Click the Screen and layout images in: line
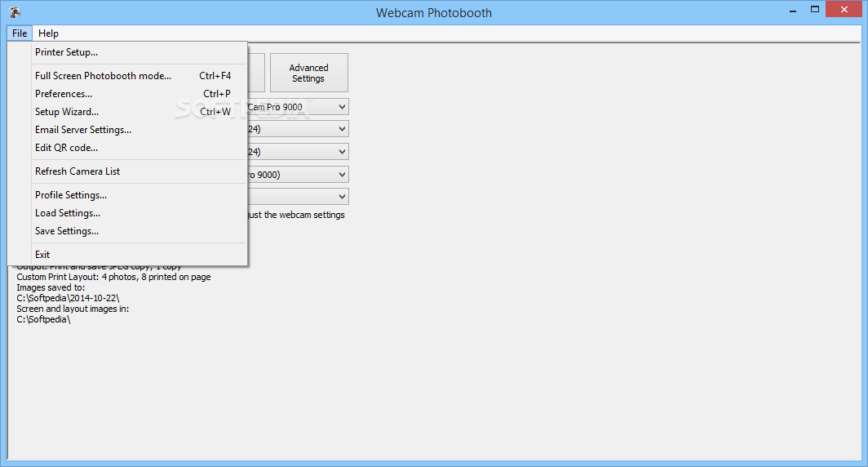Image resolution: width=868 pixels, height=467 pixels. (x=73, y=309)
